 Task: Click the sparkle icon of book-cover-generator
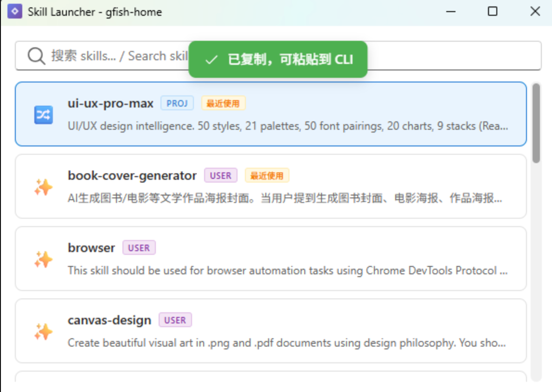44,187
